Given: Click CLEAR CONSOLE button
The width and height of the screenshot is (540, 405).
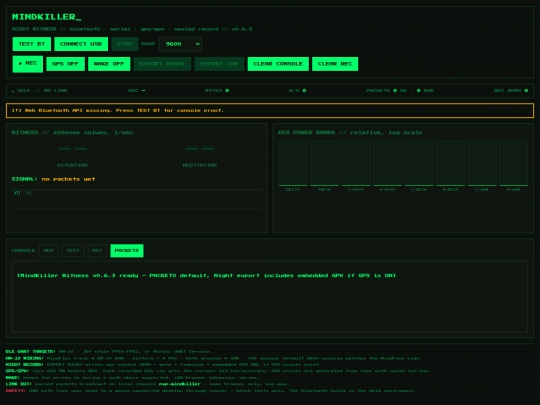Looking at the screenshot, I should (x=278, y=64).
